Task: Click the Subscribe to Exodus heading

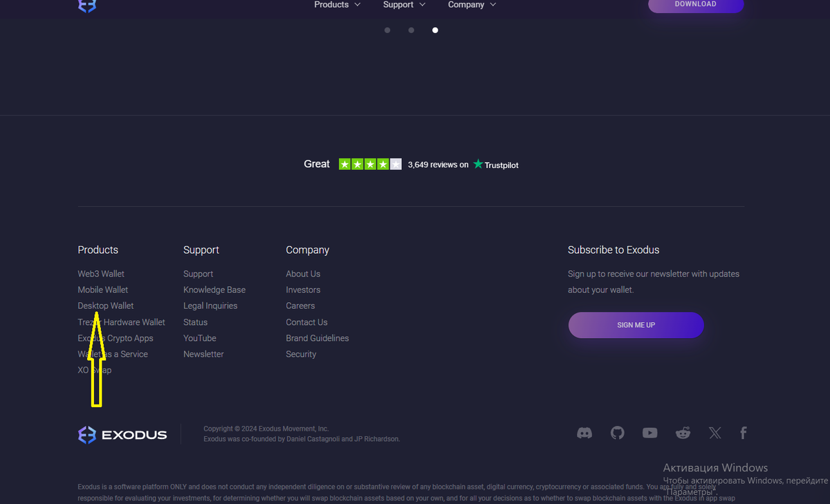Action: point(614,250)
